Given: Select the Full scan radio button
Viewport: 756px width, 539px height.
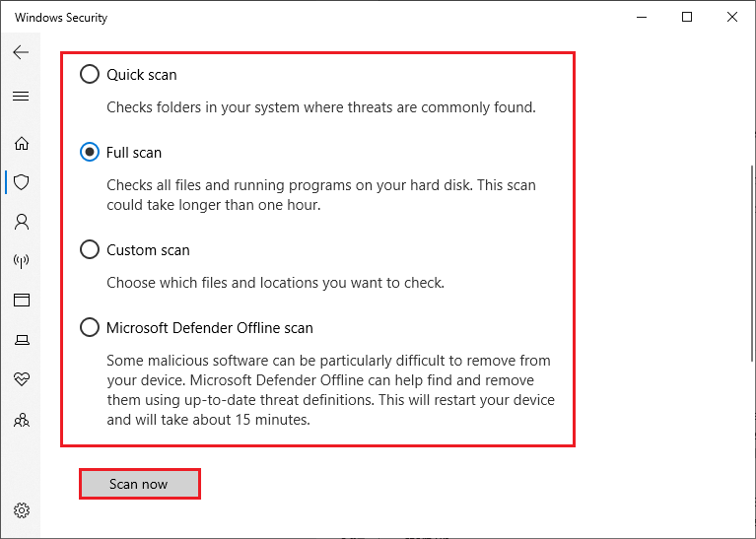Looking at the screenshot, I should (89, 153).
